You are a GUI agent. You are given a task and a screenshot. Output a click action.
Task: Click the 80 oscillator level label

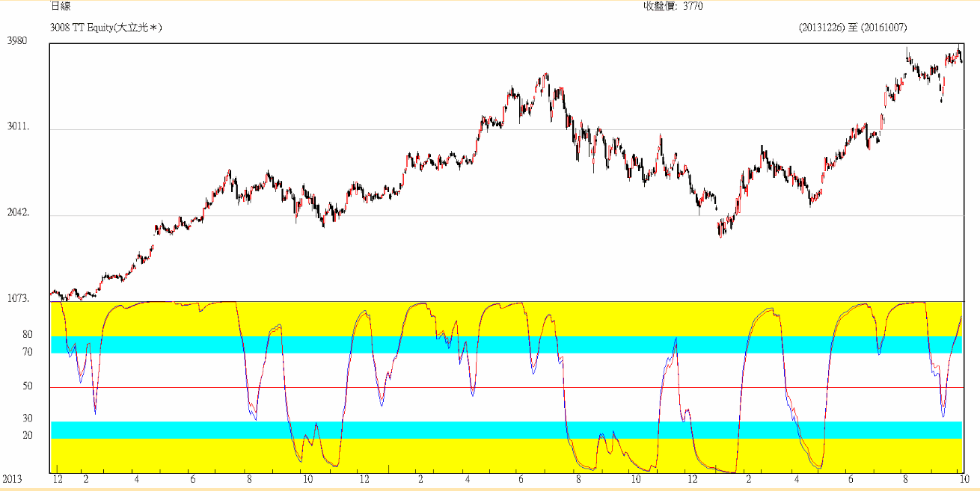coord(28,335)
